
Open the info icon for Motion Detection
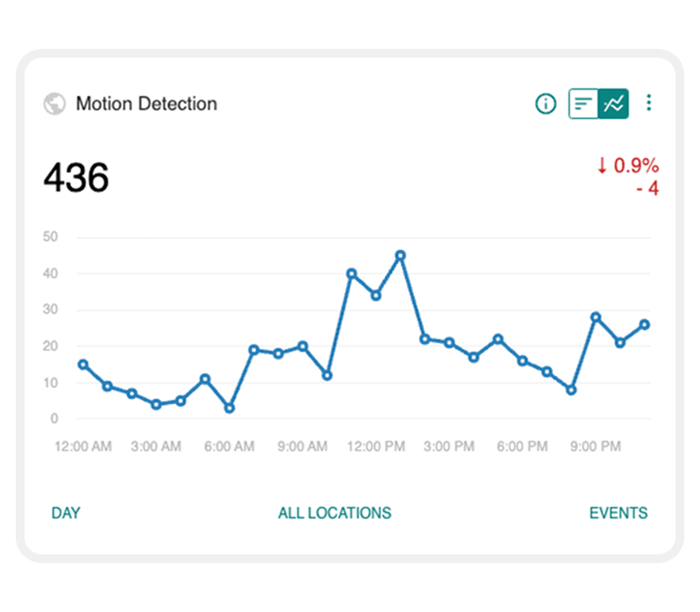(x=545, y=103)
